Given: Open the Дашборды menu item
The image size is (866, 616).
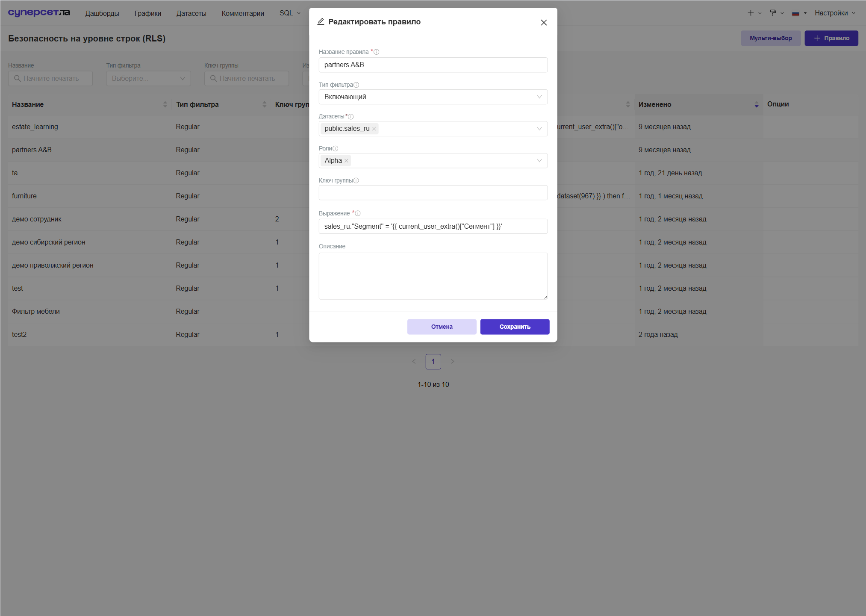Looking at the screenshot, I should pos(102,13).
